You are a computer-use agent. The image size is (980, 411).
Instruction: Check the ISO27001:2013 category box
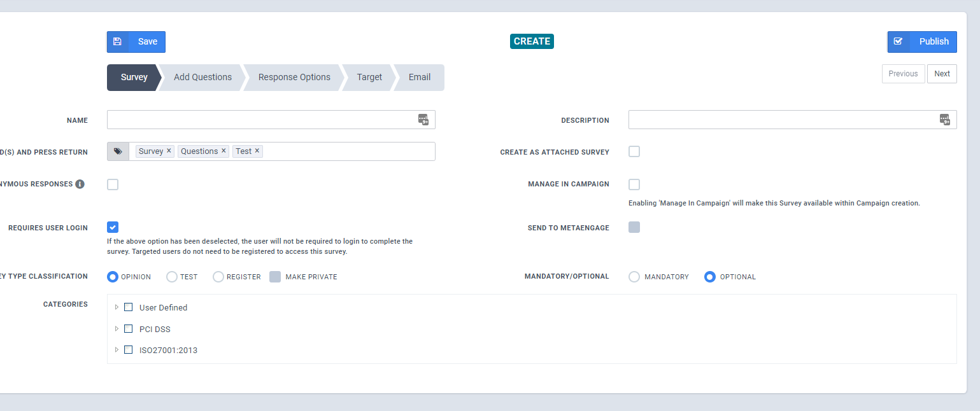tap(129, 350)
